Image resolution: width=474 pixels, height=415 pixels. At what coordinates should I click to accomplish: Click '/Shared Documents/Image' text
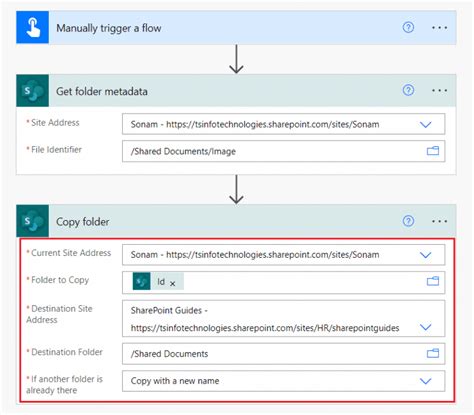click(183, 151)
